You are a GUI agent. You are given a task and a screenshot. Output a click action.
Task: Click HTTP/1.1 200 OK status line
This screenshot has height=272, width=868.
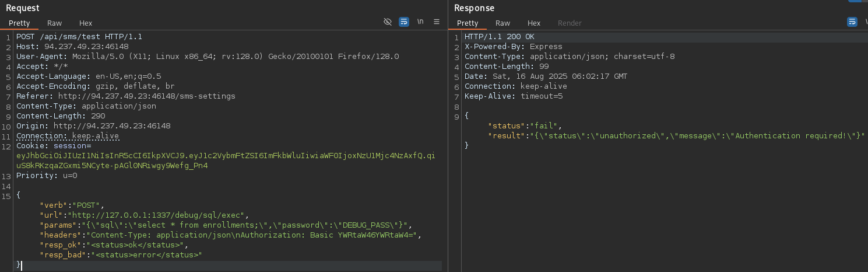[500, 37]
